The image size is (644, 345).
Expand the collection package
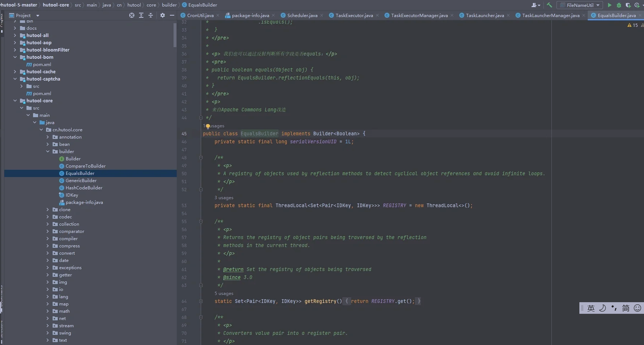[x=48, y=224]
